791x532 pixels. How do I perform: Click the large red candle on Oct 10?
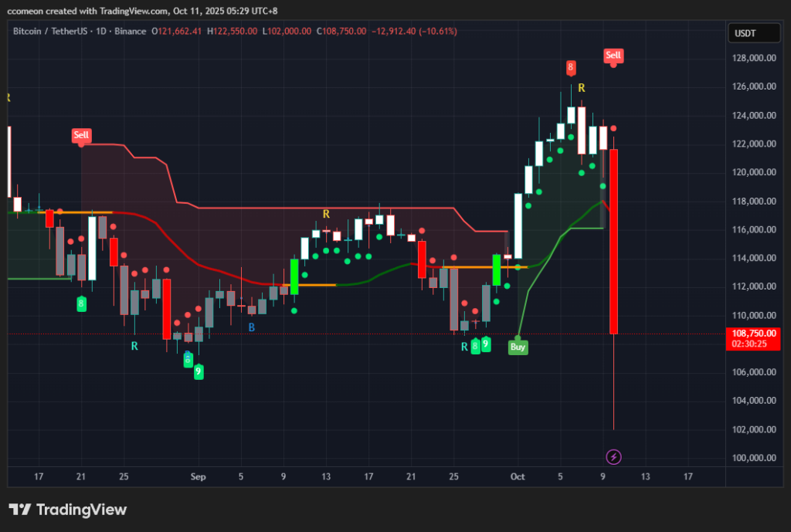pyautogui.click(x=613, y=241)
